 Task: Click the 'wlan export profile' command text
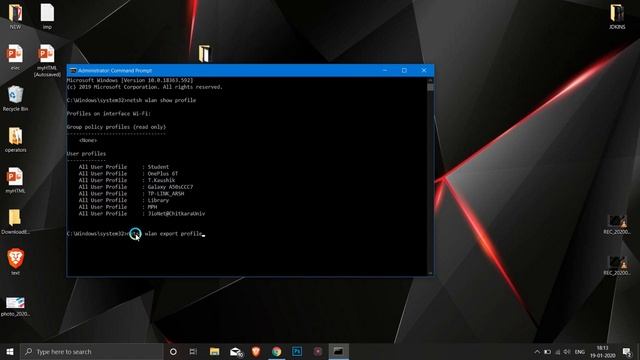click(173, 233)
